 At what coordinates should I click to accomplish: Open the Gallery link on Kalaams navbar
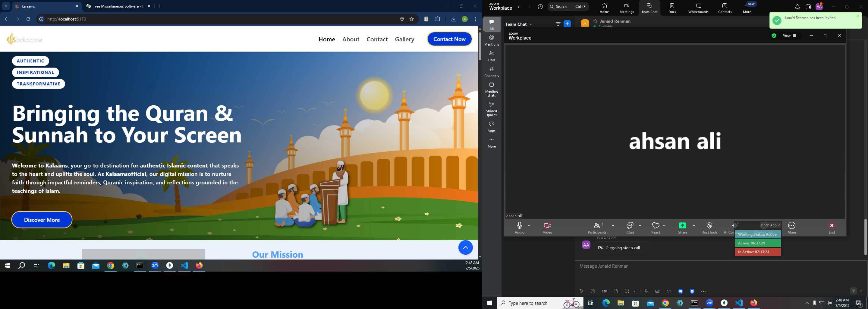404,39
